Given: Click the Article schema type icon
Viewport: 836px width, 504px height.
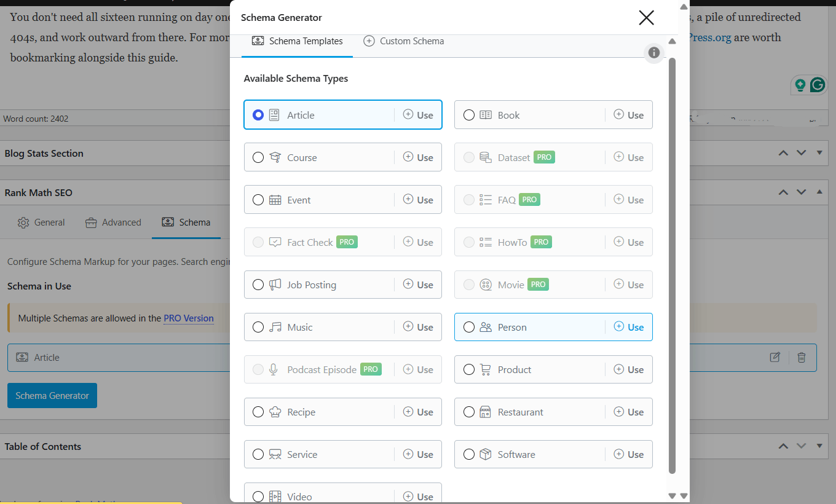Looking at the screenshot, I should tap(275, 115).
